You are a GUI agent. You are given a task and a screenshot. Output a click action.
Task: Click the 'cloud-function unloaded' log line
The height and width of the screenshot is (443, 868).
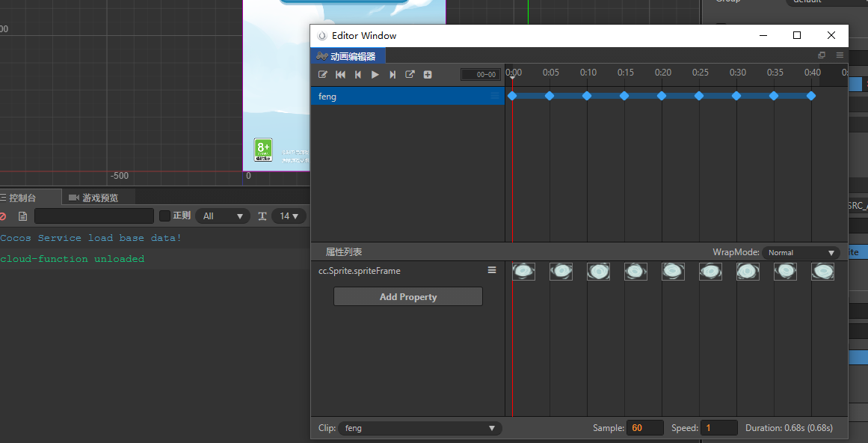coord(72,259)
